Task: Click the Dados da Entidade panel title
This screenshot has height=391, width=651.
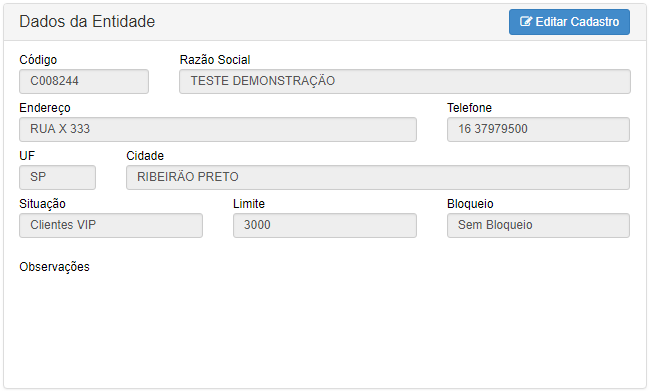Action: coord(87,22)
